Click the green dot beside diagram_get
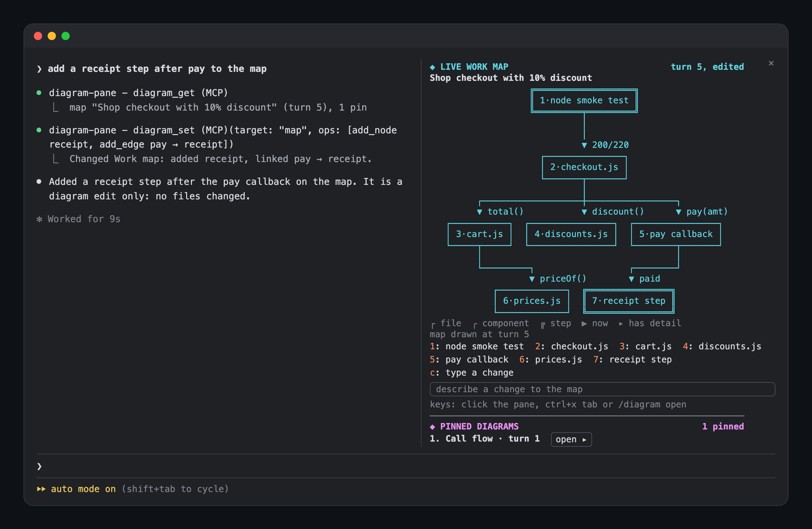Screen dimensions: 812x529 [39, 93]
